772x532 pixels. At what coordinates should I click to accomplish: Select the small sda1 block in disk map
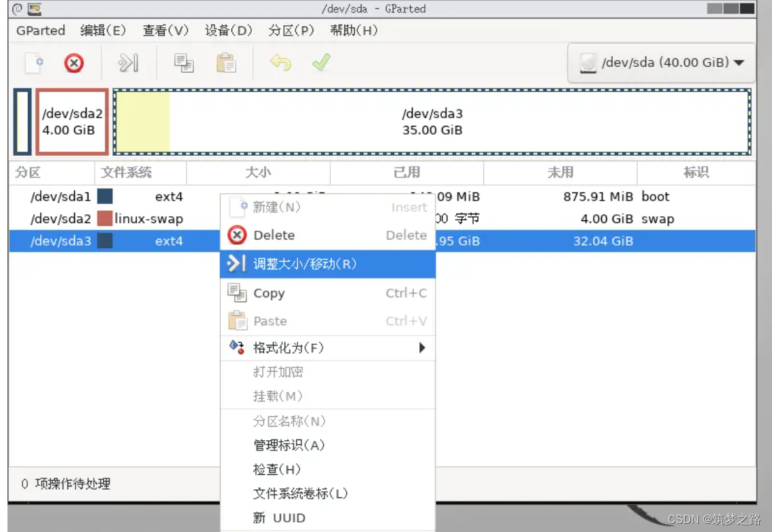point(22,122)
